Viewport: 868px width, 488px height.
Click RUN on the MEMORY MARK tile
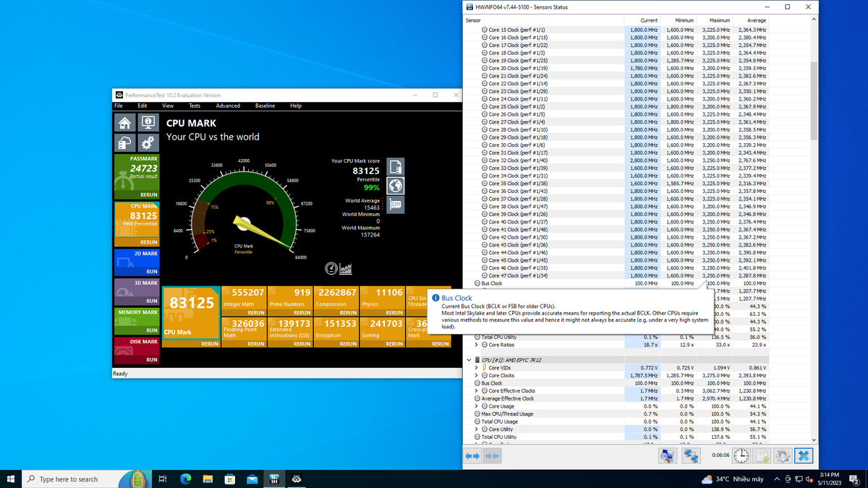click(x=152, y=330)
